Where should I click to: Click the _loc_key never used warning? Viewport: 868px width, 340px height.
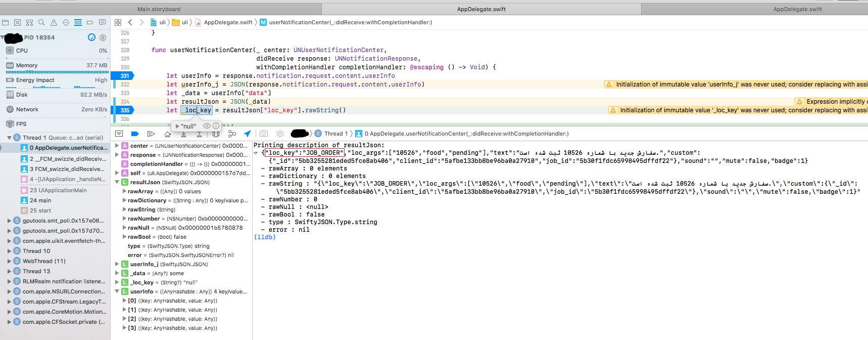pos(738,110)
